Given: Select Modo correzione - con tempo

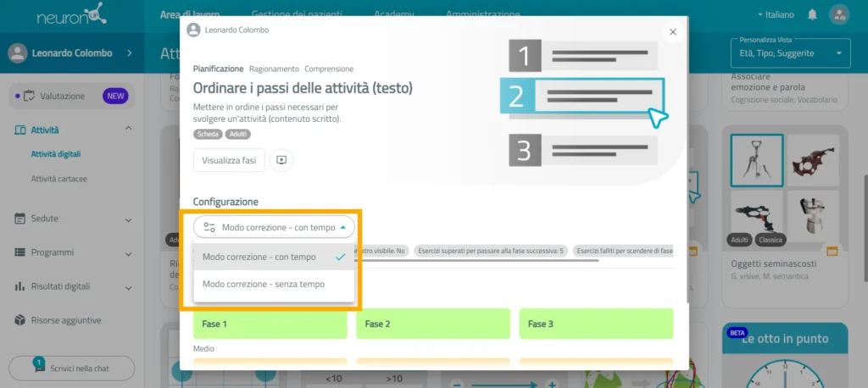Looking at the screenshot, I should [274, 257].
